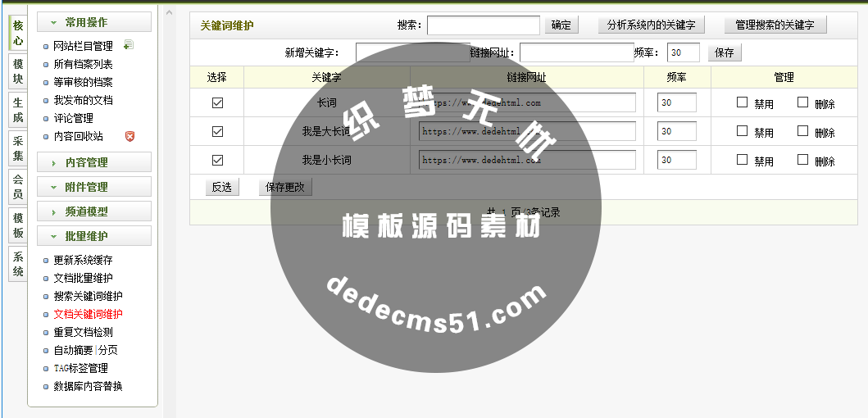
Task: Check 删除 box for 我是小长词
Action: pos(802,160)
